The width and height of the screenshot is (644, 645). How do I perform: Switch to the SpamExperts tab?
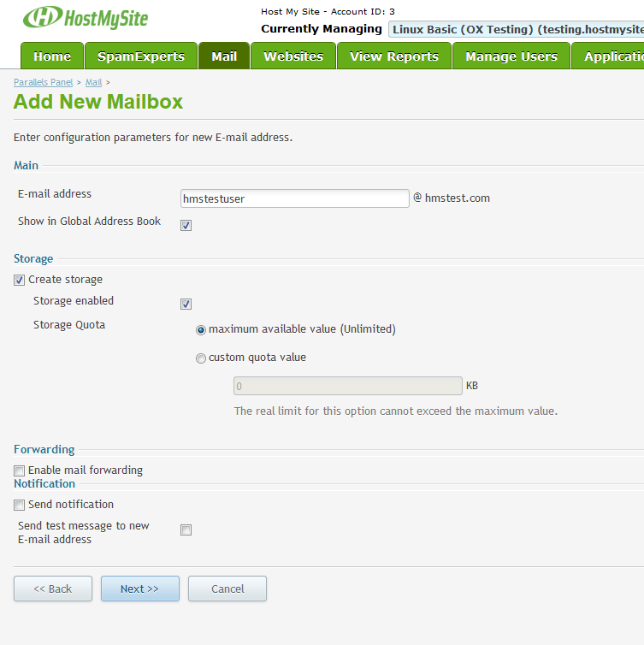coord(141,56)
